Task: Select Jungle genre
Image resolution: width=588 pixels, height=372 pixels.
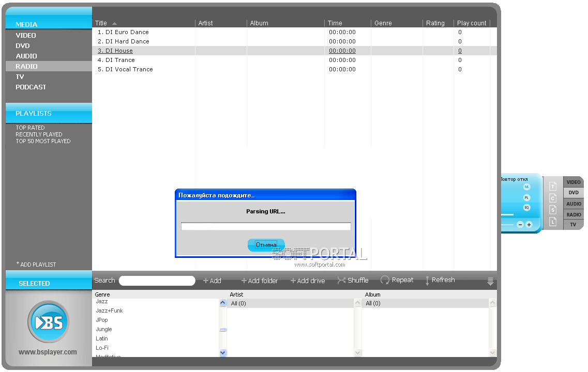Action: point(104,329)
